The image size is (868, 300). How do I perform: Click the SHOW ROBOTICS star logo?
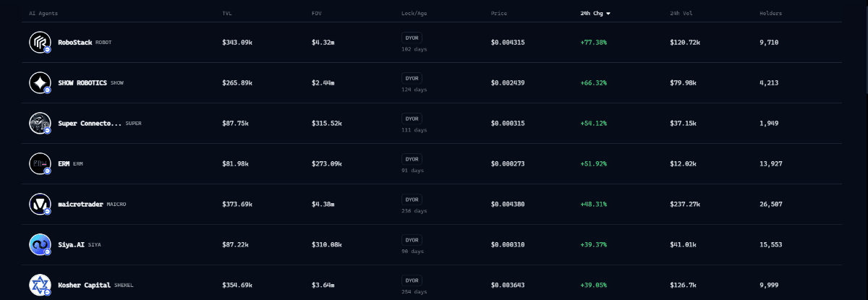point(39,83)
